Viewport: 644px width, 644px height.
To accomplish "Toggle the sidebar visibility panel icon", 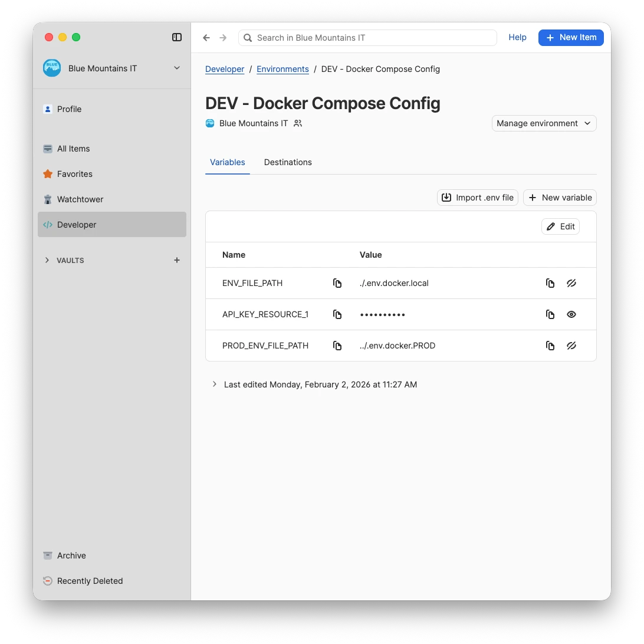I will click(177, 37).
